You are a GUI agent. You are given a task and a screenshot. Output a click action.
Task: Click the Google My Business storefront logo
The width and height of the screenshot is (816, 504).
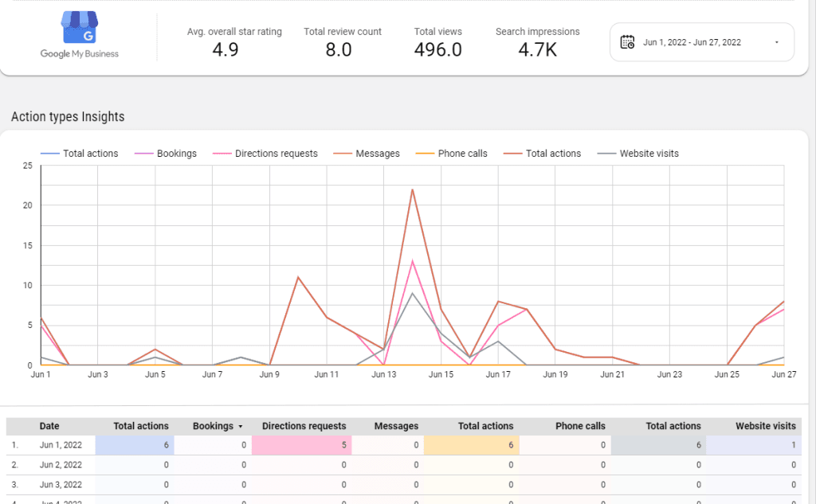coord(79,29)
